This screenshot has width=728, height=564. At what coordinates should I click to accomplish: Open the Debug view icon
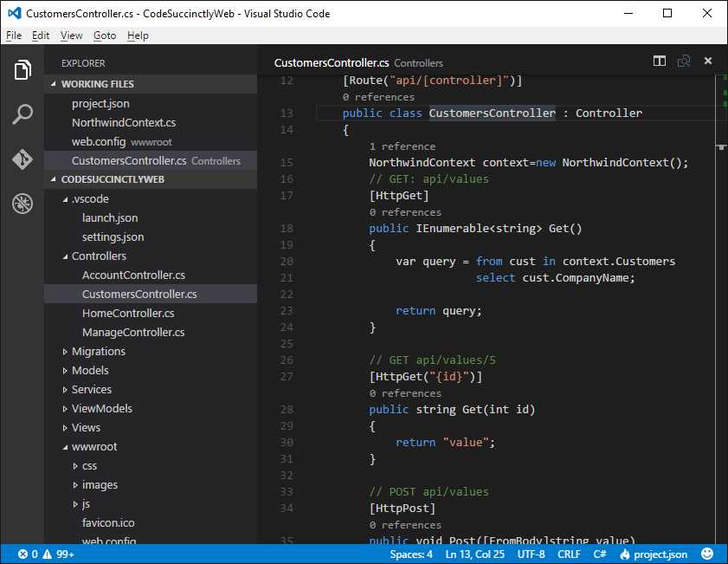[x=23, y=204]
